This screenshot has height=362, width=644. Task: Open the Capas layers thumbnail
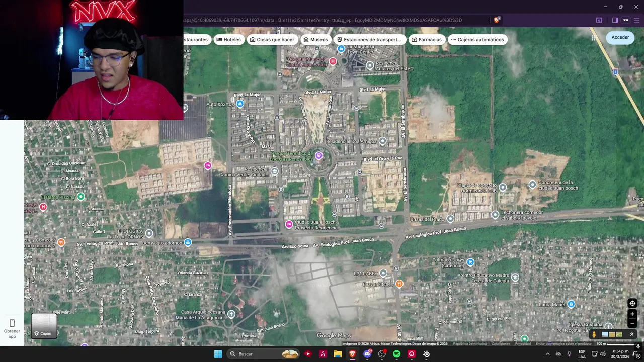click(x=44, y=325)
